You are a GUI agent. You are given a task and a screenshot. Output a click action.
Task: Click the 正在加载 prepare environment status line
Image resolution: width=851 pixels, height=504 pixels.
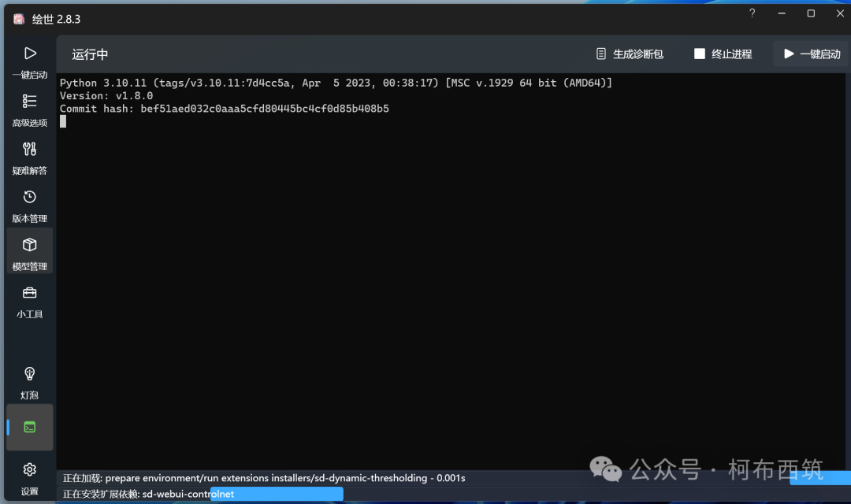tap(264, 478)
